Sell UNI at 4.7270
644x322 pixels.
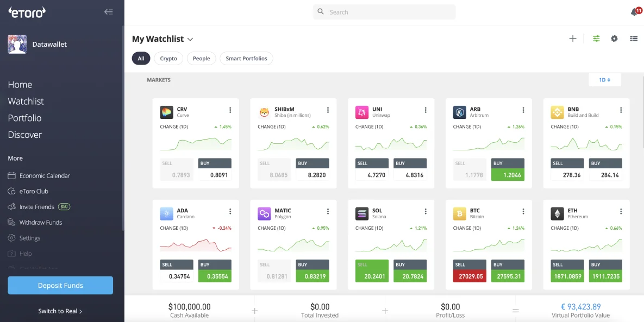tap(372, 169)
